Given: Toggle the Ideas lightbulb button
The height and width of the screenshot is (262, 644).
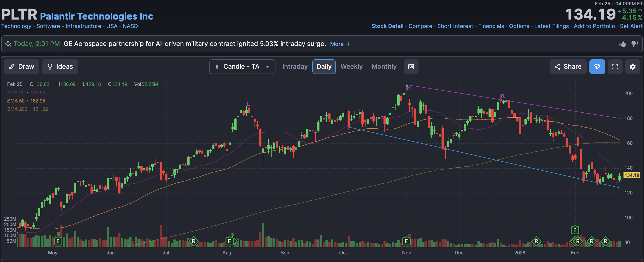Looking at the screenshot, I should point(60,67).
